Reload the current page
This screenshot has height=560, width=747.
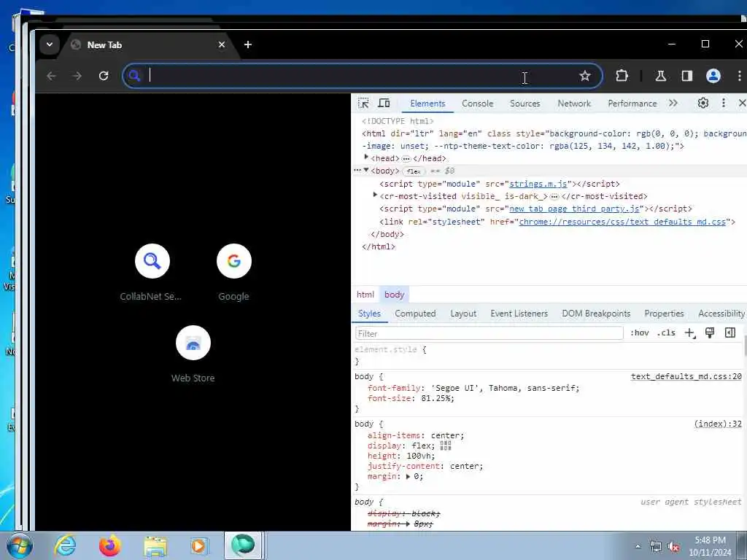click(104, 76)
